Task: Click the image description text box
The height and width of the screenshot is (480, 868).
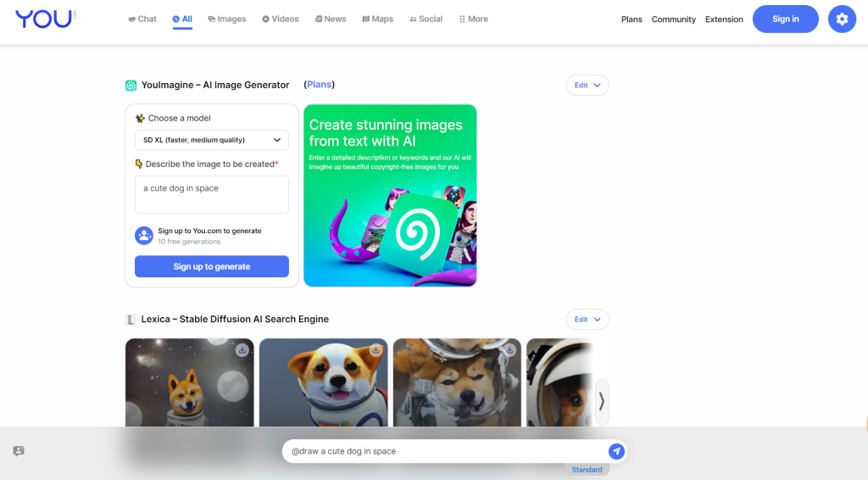Action: pyautogui.click(x=211, y=195)
